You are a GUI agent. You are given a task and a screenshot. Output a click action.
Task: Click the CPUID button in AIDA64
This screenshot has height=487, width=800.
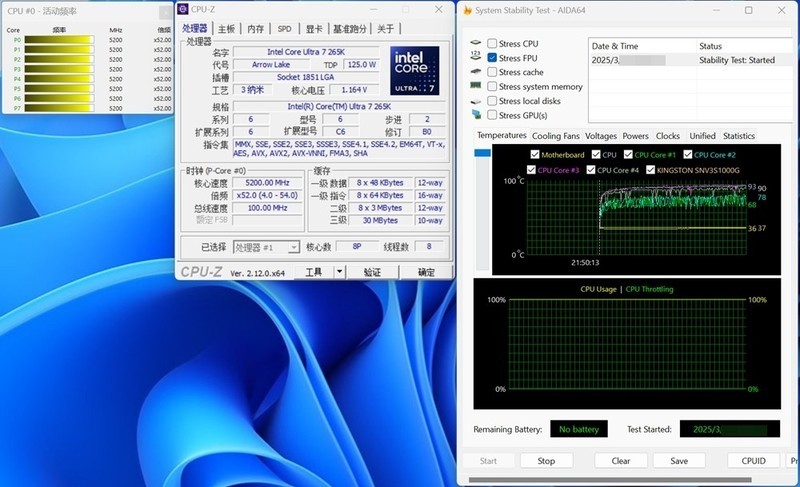(754, 460)
